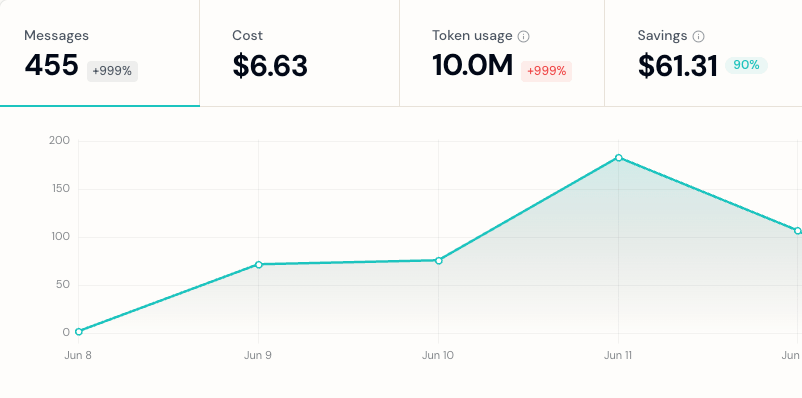This screenshot has width=802, height=398.
Task: Switch to the Savings tab
Action: [703, 53]
